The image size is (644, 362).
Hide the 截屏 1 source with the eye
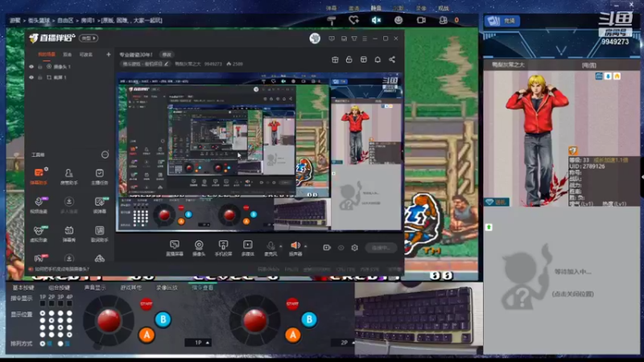pyautogui.click(x=31, y=77)
